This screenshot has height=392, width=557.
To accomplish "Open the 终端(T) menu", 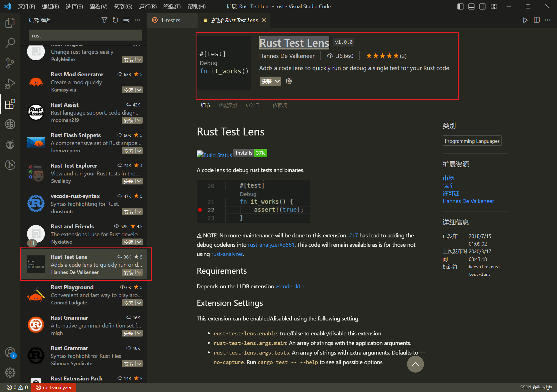I will [172, 6].
